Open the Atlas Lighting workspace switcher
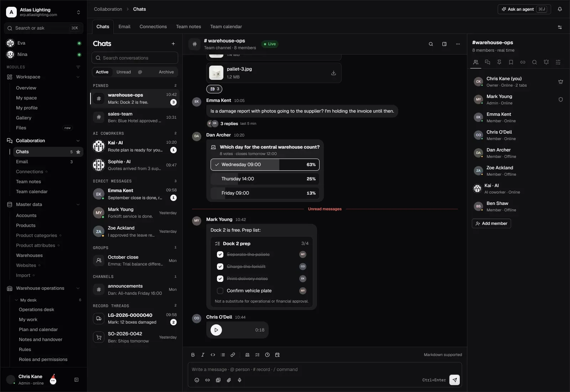The width and height of the screenshot is (570, 392). [x=43, y=12]
